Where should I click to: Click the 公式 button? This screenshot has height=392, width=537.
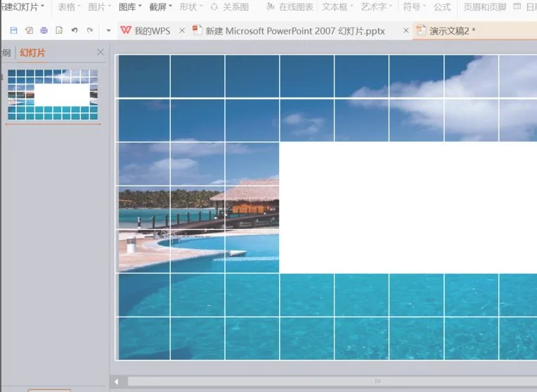(x=442, y=7)
